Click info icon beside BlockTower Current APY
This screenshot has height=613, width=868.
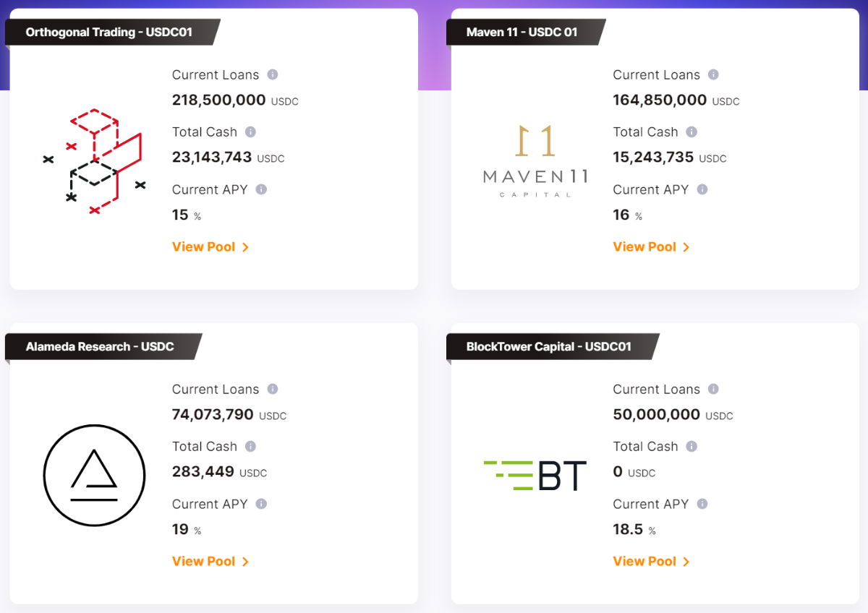coord(702,504)
